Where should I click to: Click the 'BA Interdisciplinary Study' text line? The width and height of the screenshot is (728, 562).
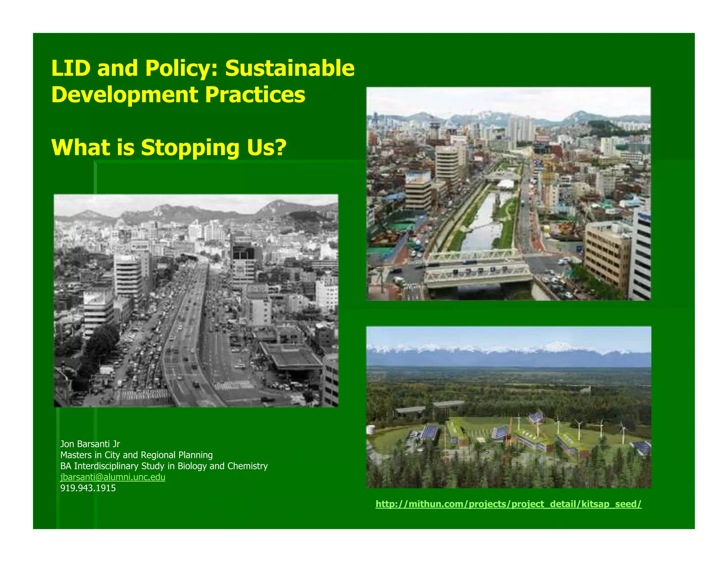coord(164,466)
